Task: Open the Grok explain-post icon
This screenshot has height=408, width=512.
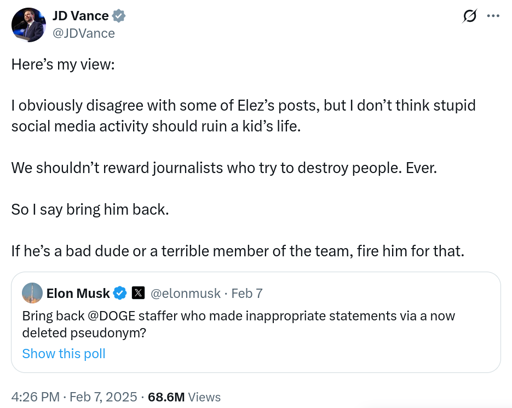Action: 469,16
